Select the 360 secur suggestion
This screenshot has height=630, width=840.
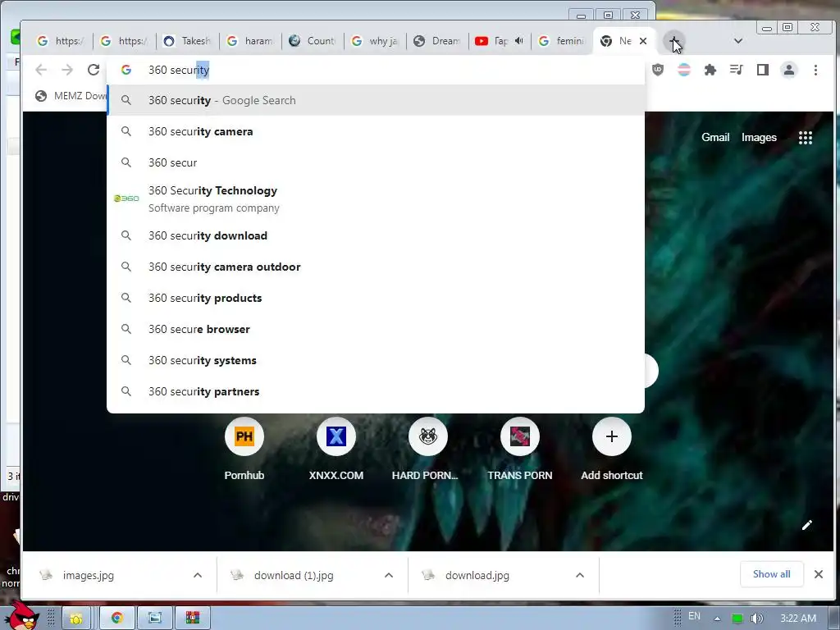point(376,162)
